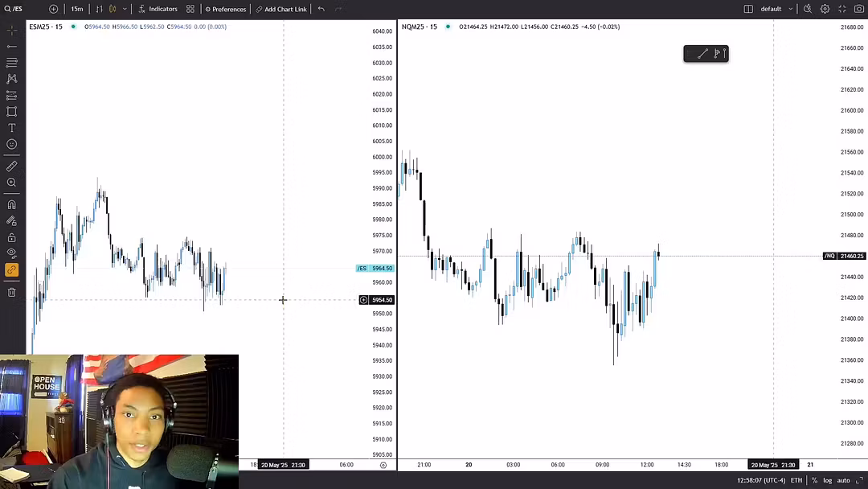This screenshot has height=489, width=868.
Task: Open chart Preferences
Action: pos(225,9)
